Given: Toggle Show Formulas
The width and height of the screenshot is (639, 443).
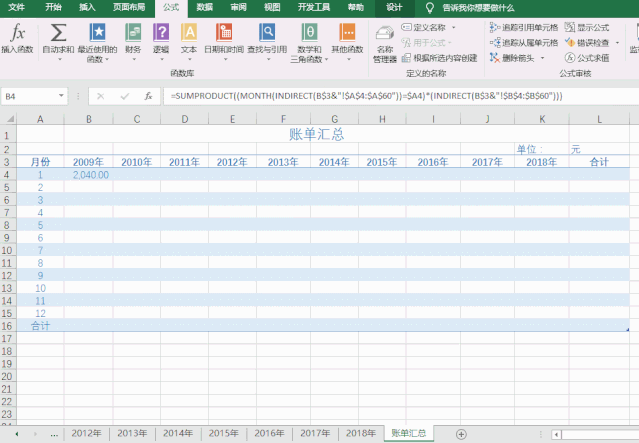Looking at the screenshot, I should (587, 27).
